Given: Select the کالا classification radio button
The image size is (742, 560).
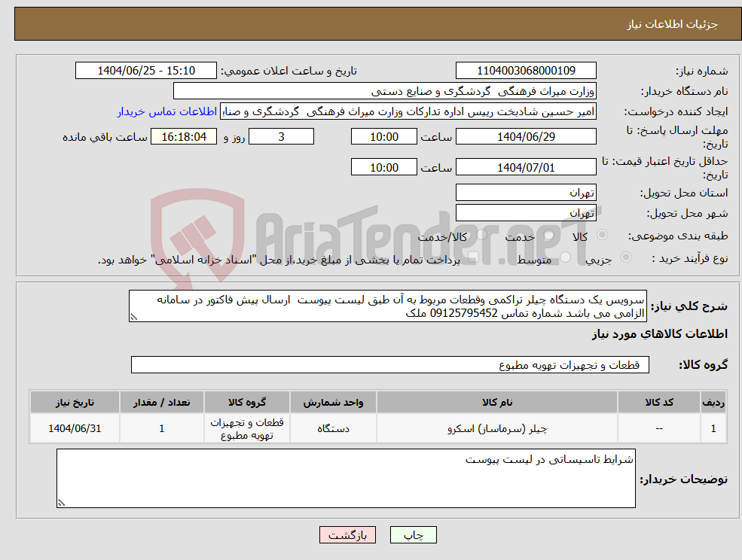Looking at the screenshot, I should pos(603,234).
